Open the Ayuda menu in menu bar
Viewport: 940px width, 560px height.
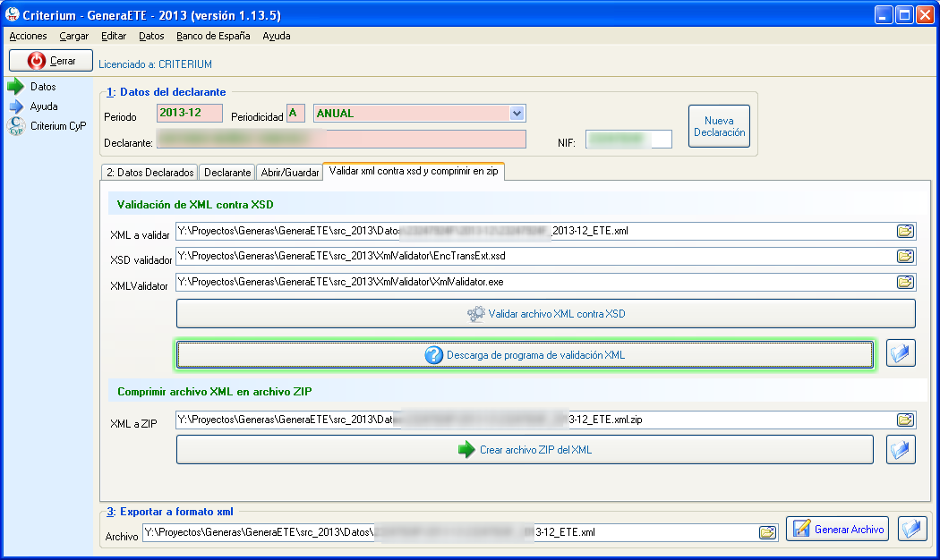point(277,36)
